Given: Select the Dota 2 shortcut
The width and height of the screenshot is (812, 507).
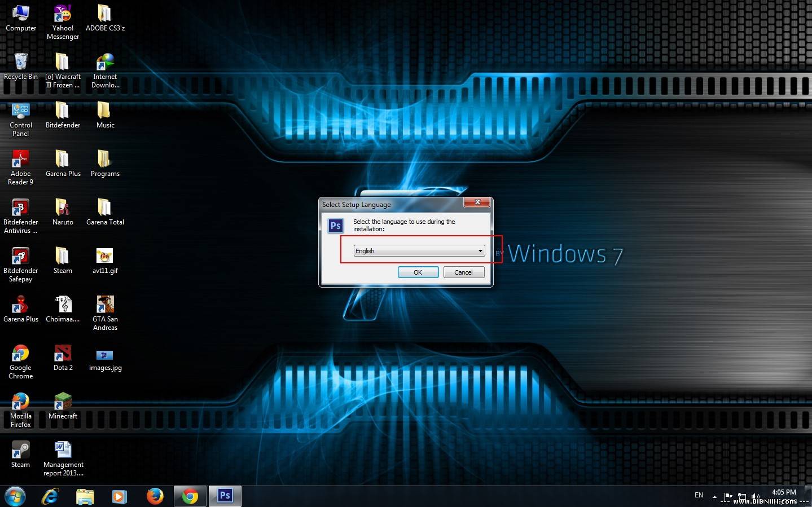Looking at the screenshot, I should pos(63,358).
